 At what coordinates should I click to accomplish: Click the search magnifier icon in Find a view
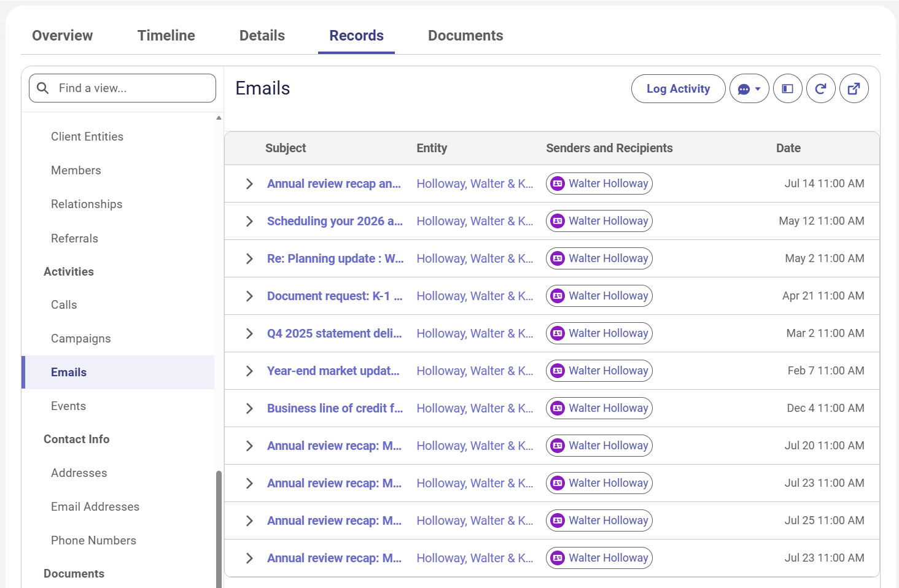[43, 88]
